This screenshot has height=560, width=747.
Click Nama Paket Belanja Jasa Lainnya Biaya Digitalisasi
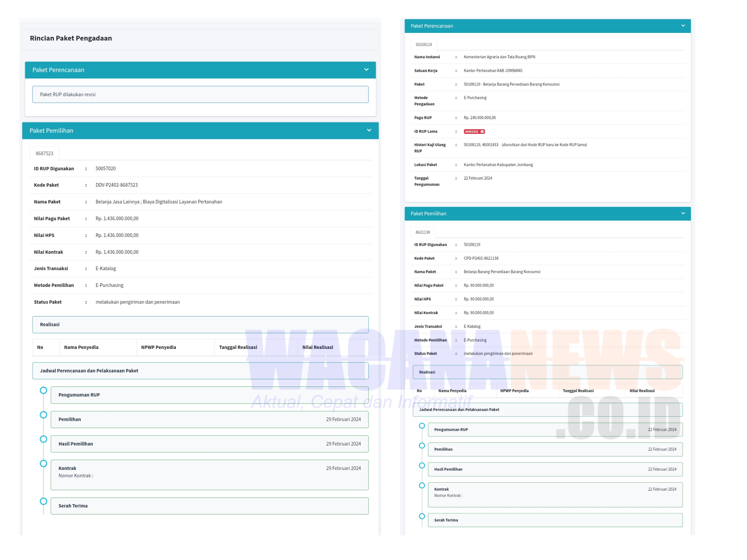coord(159,202)
